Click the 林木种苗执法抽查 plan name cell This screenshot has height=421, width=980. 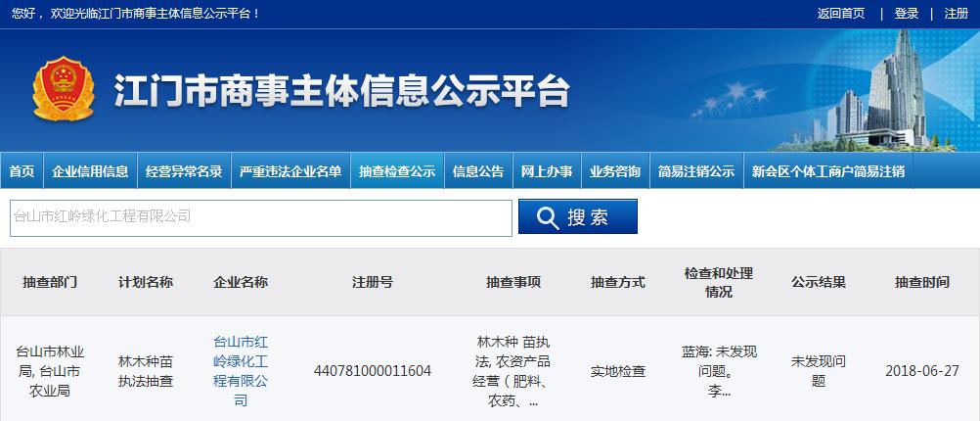pyautogui.click(x=146, y=371)
